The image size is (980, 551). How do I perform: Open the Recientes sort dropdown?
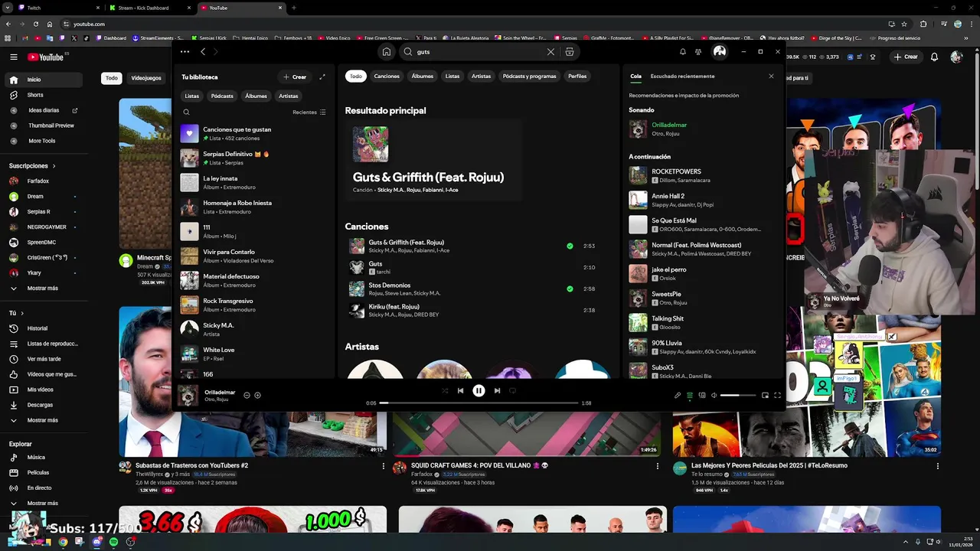coord(309,112)
